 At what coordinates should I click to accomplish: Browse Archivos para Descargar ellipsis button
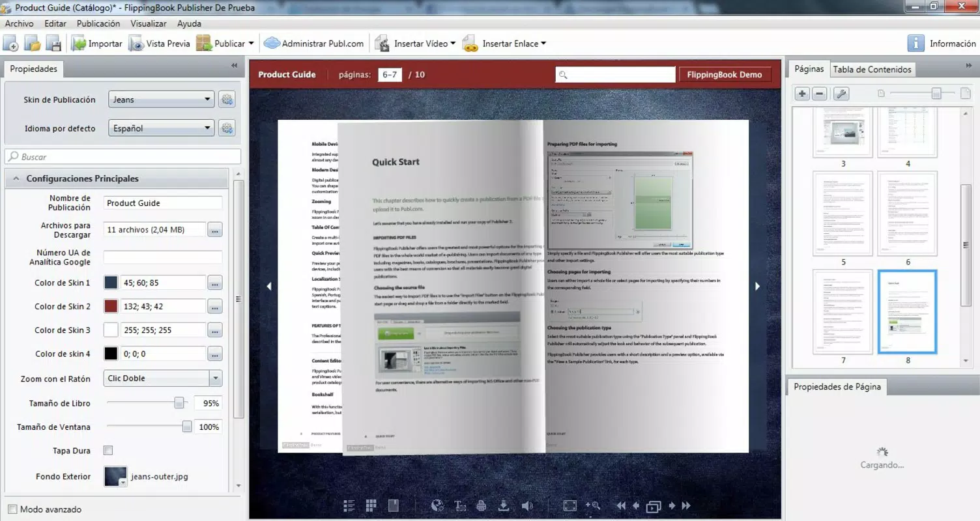215,229
